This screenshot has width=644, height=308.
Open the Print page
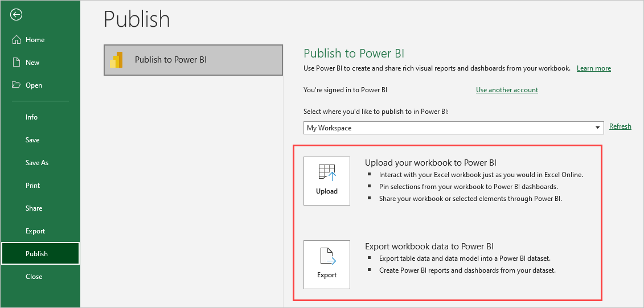click(x=33, y=186)
